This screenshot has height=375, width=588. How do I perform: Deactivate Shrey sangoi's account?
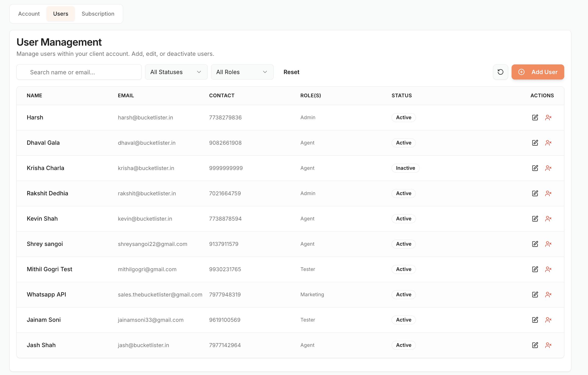pos(548,244)
